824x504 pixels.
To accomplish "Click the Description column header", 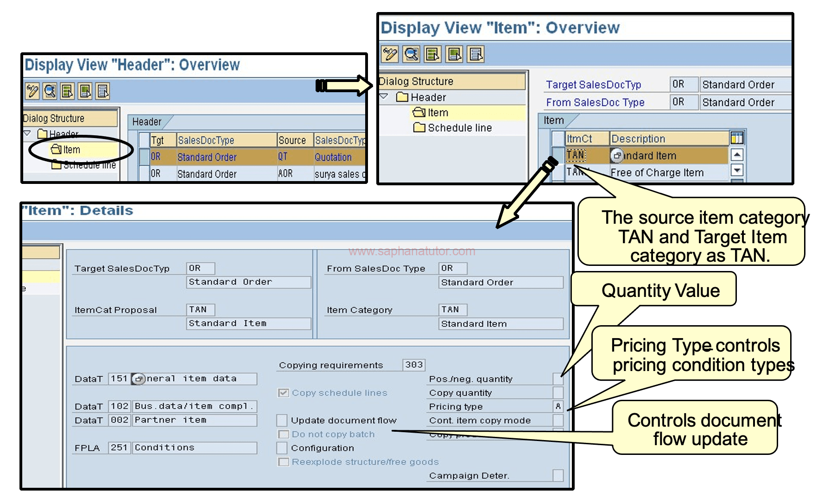I will pos(669,139).
